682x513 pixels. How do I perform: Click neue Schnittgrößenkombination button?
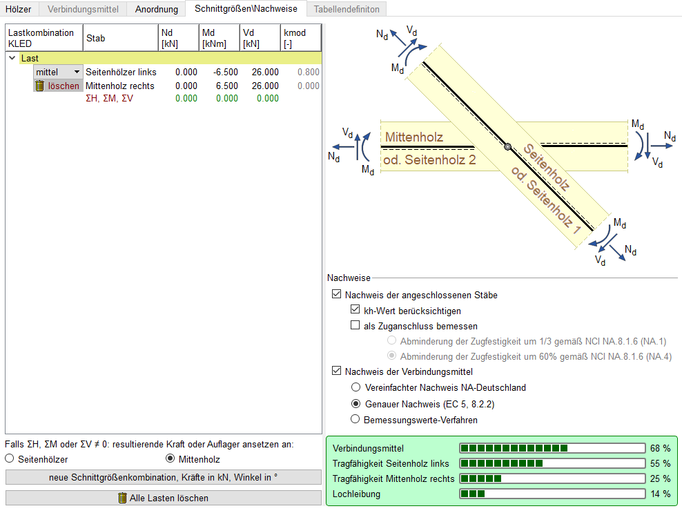click(x=163, y=477)
